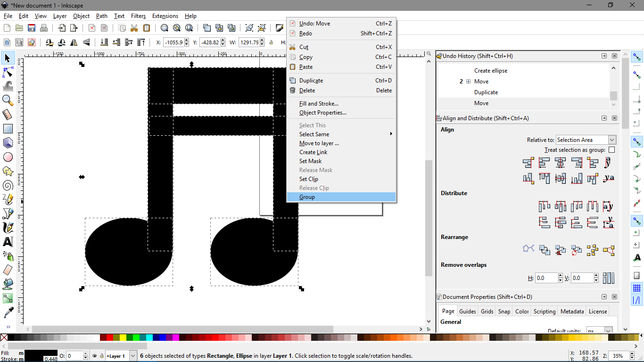644x362 pixels.
Task: Select the Node editing tool
Action: coord(8,72)
